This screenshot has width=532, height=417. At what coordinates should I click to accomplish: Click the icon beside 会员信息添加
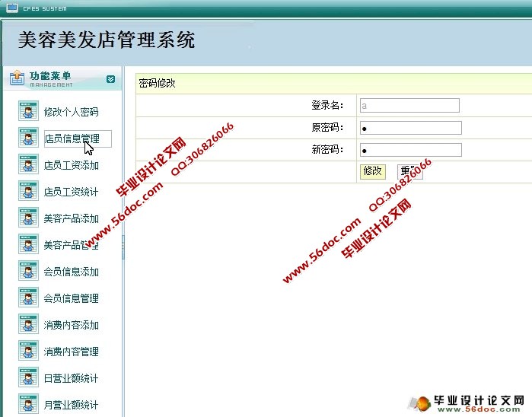[28, 271]
